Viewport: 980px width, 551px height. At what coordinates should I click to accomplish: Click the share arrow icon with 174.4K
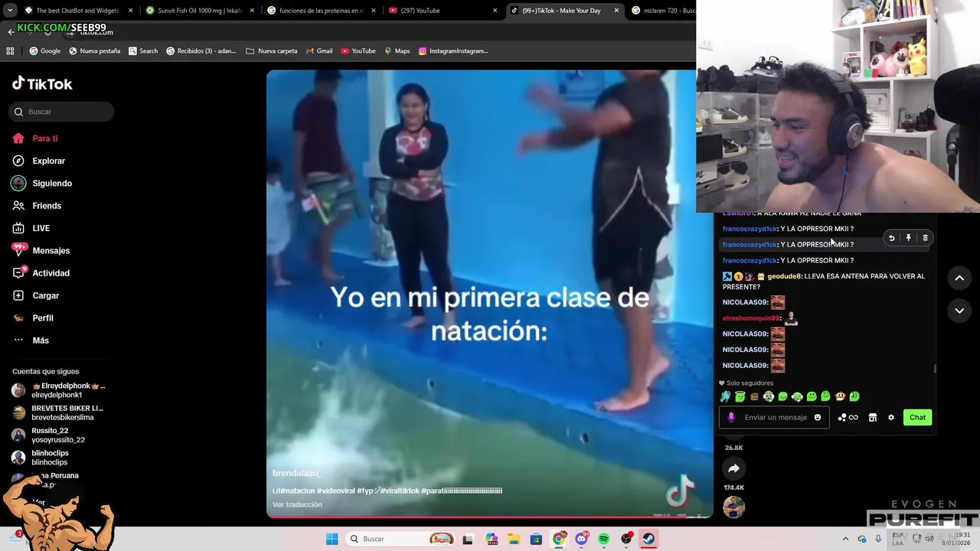(733, 468)
